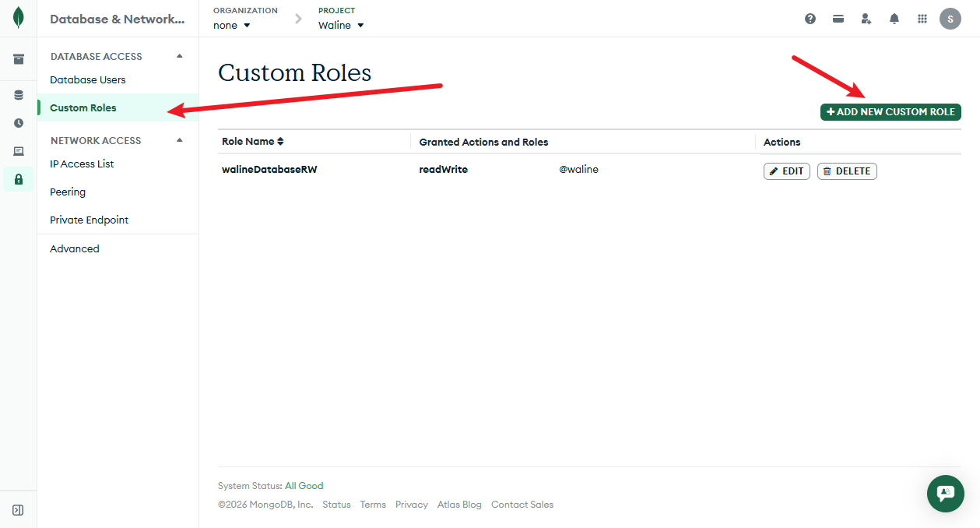Open the Projects icon in the left rail
Screen dimensions: 980x528
pyautogui.click(x=17, y=58)
